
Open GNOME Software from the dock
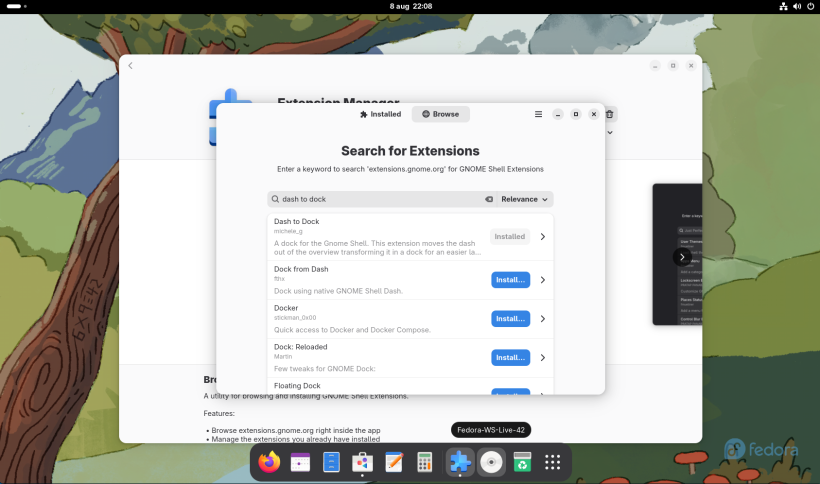pos(362,462)
